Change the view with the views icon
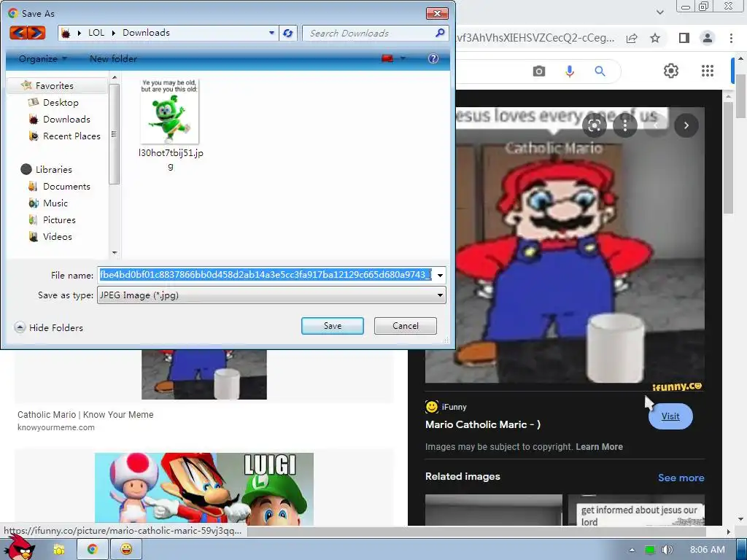 (x=387, y=58)
